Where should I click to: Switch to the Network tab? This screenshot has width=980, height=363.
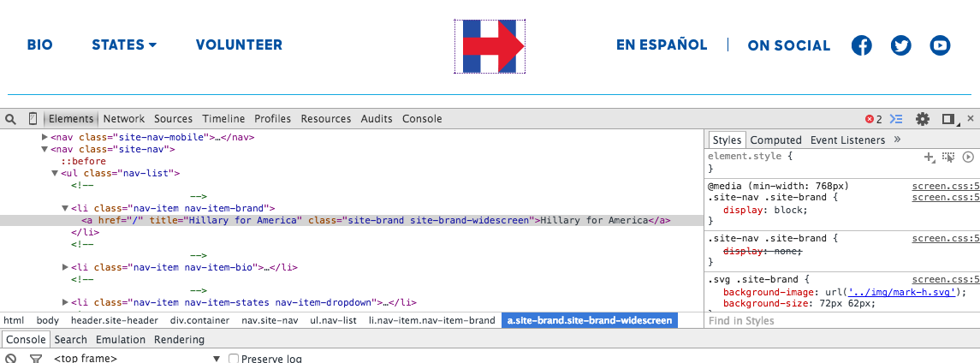click(124, 119)
